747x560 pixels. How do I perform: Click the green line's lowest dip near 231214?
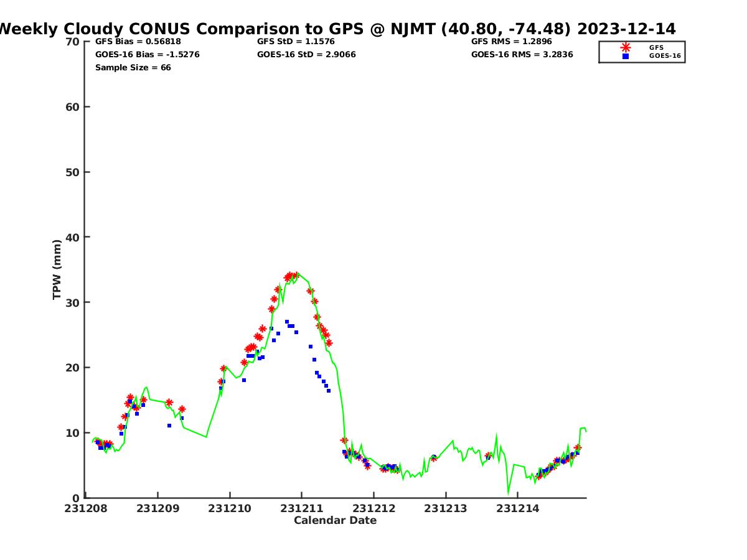[509, 493]
